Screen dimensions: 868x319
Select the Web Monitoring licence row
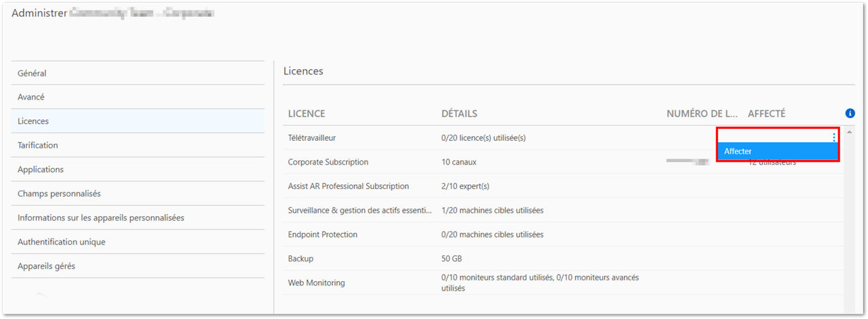564,282
